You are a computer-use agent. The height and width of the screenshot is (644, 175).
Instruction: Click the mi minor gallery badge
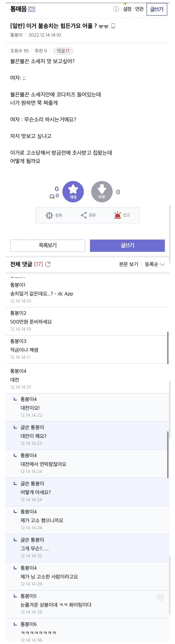click(x=32, y=9)
